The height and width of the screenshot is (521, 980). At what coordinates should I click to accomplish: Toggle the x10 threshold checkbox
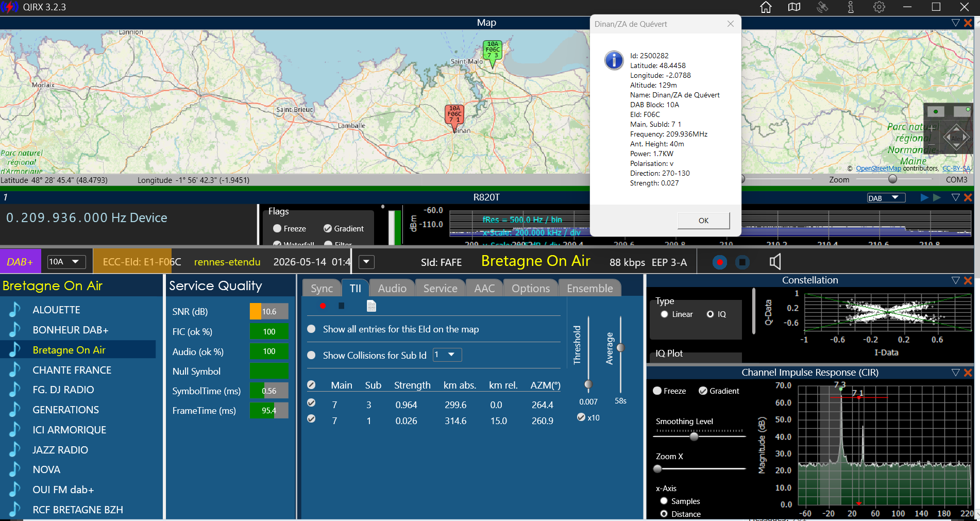click(x=581, y=417)
